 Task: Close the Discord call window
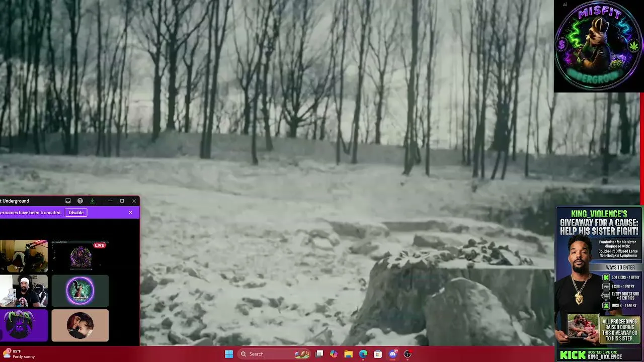coord(134,201)
